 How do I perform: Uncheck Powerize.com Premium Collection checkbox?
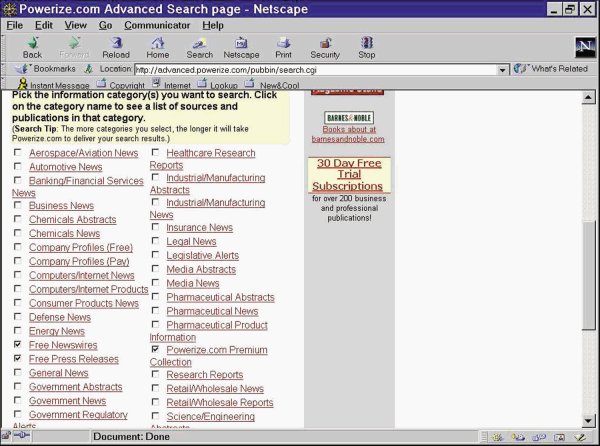click(x=155, y=349)
